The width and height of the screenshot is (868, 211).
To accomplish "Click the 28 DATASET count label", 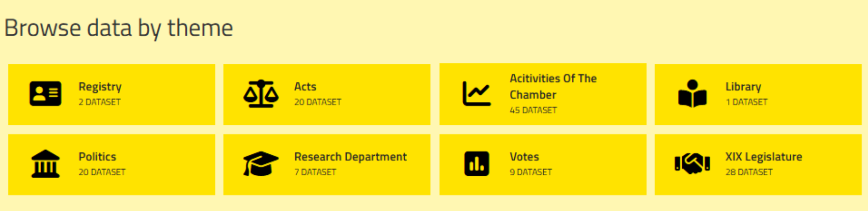I will click(x=749, y=172).
